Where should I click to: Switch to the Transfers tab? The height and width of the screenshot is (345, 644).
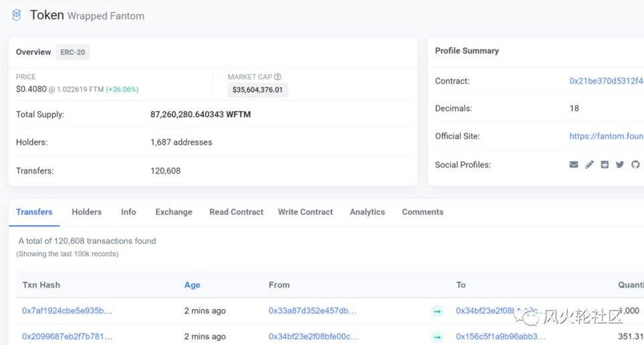pyautogui.click(x=34, y=212)
